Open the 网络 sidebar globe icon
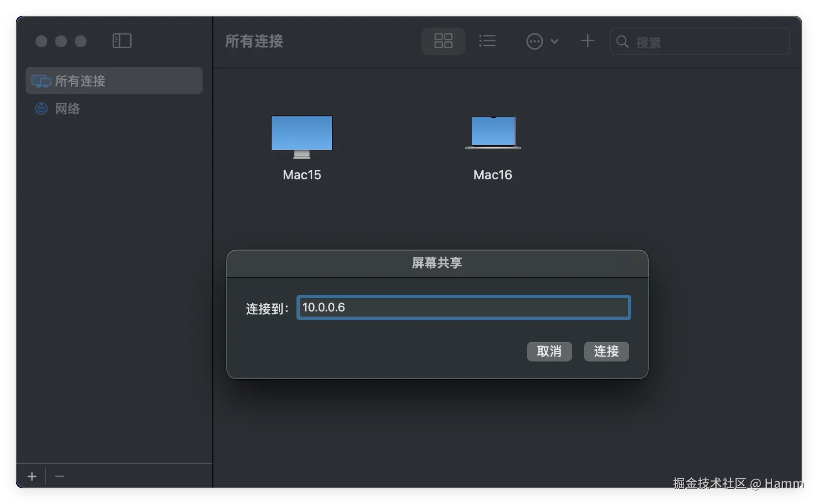The height and width of the screenshot is (504, 818). [40, 109]
